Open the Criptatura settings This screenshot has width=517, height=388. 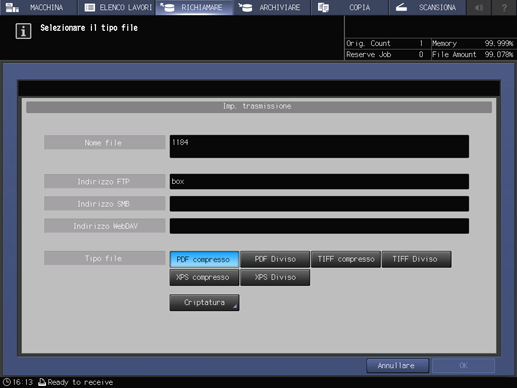click(x=204, y=302)
